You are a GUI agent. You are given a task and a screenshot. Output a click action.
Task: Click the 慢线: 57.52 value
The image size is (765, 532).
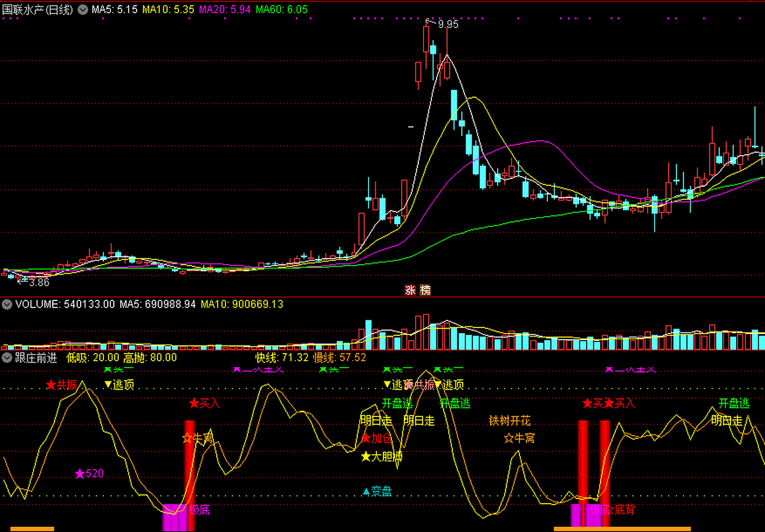pyautogui.click(x=339, y=357)
